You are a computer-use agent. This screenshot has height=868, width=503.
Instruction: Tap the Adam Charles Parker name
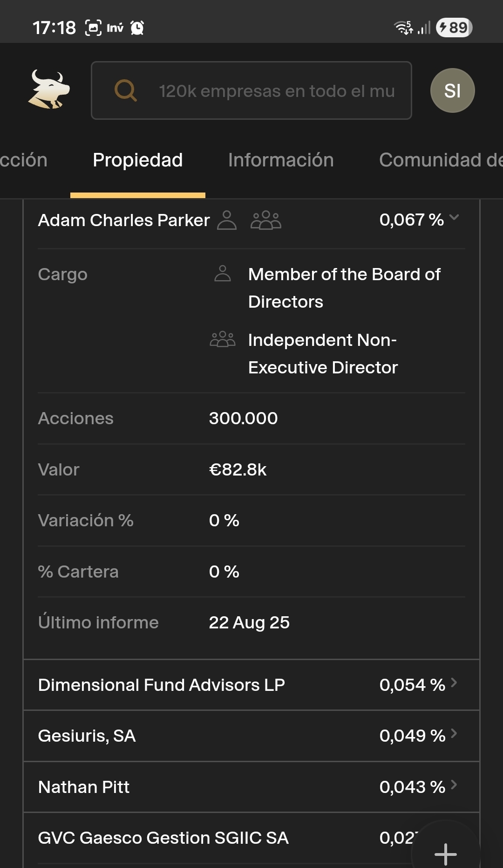pyautogui.click(x=124, y=220)
